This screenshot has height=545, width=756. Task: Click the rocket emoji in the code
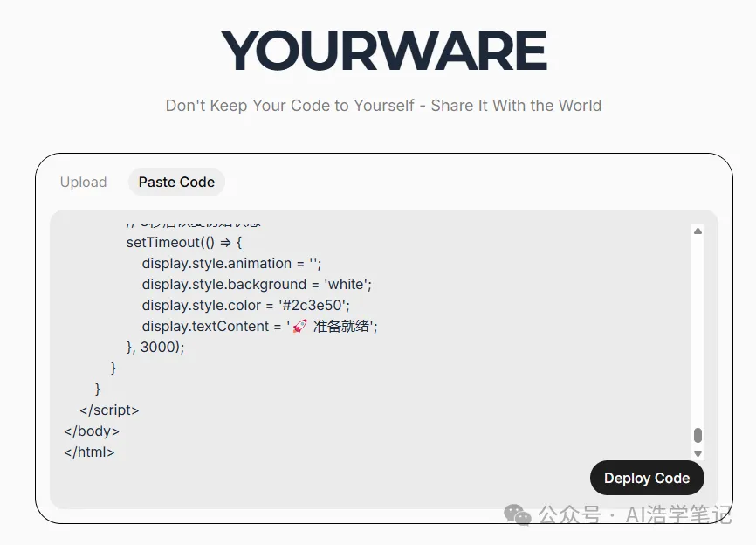(300, 327)
